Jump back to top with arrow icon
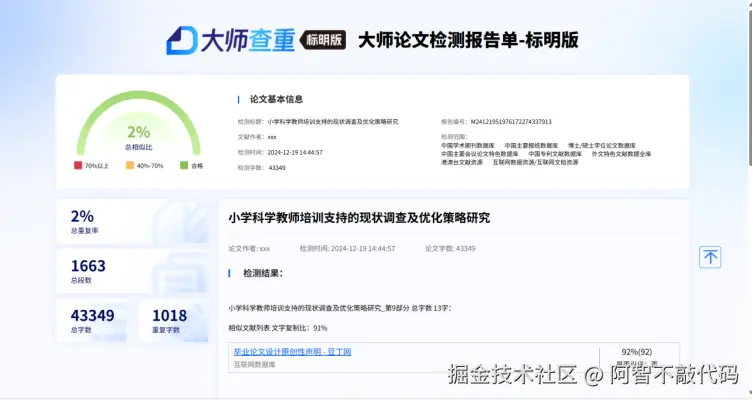This screenshot has height=400, width=753. pos(710,257)
